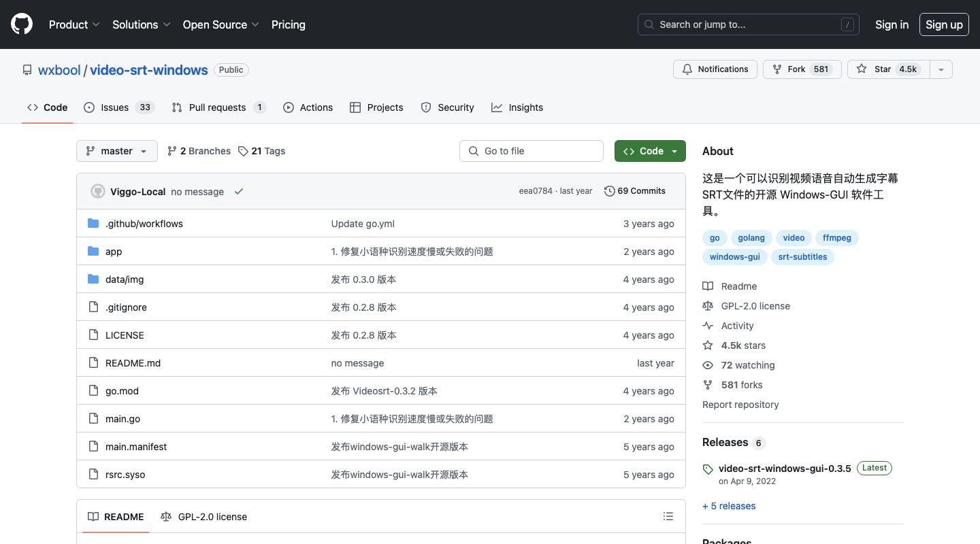Click the golang topic tag

tap(751, 238)
